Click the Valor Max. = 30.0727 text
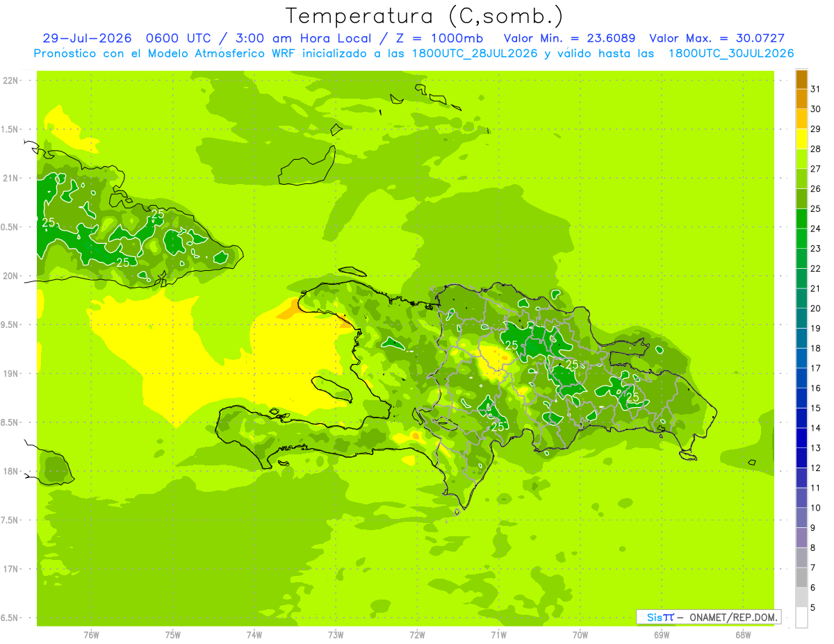The height and width of the screenshot is (644, 834). [717, 38]
